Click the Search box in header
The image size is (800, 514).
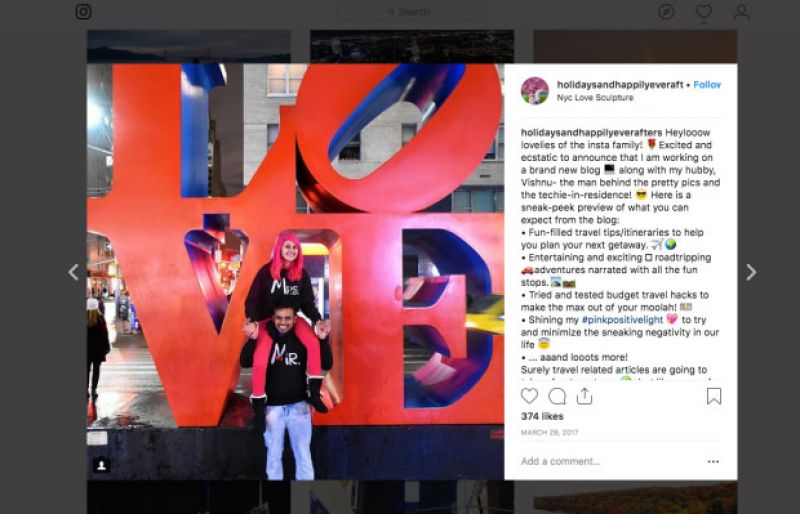[411, 12]
